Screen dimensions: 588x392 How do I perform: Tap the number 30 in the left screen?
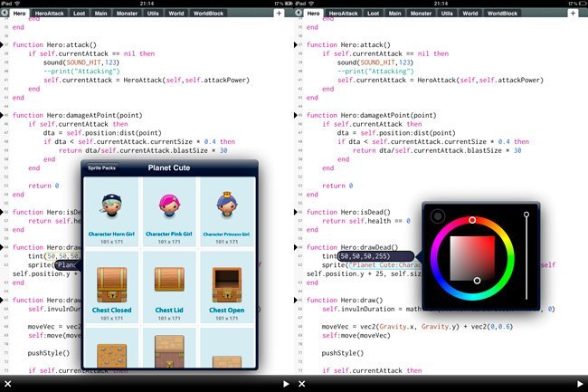coord(223,150)
